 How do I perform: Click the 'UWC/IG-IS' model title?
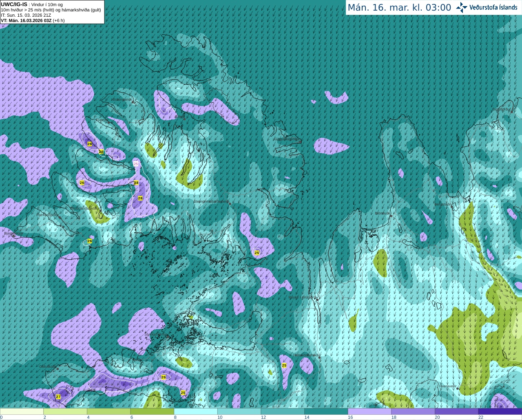pyautogui.click(x=14, y=4)
